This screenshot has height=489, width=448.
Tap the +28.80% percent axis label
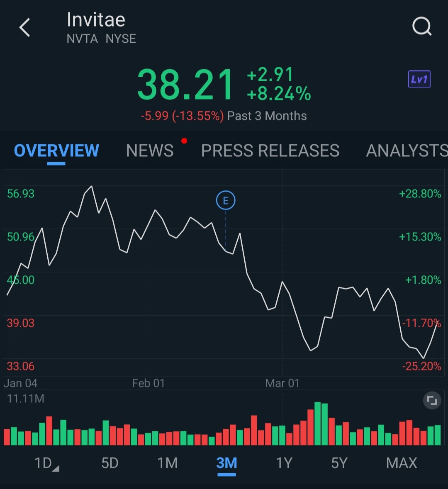(x=420, y=194)
